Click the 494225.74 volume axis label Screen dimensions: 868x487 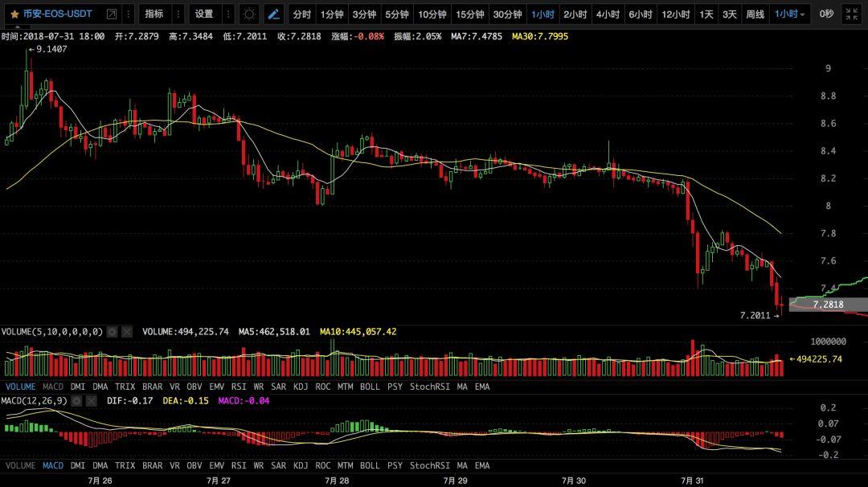point(816,359)
